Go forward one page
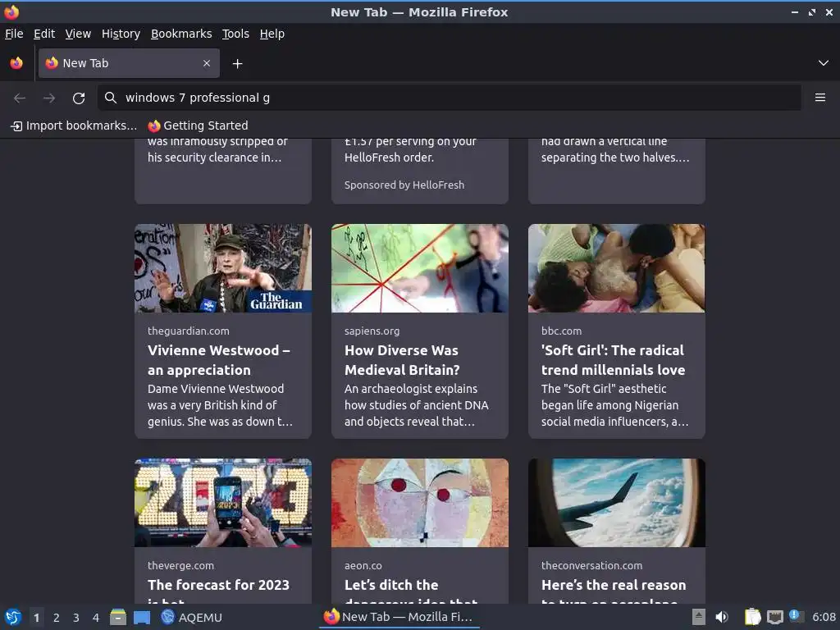 [49, 98]
